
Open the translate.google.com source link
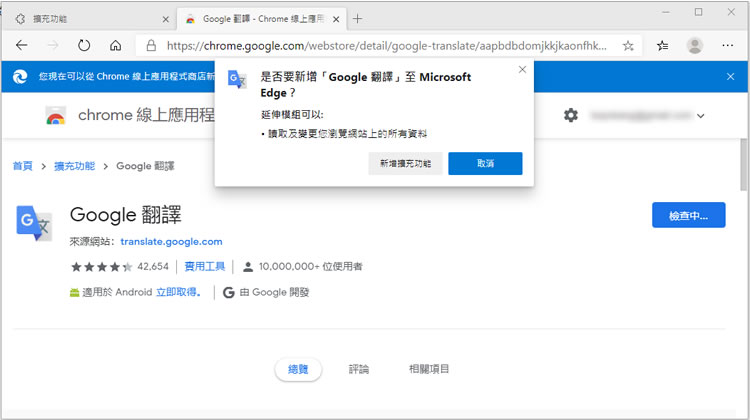click(171, 241)
